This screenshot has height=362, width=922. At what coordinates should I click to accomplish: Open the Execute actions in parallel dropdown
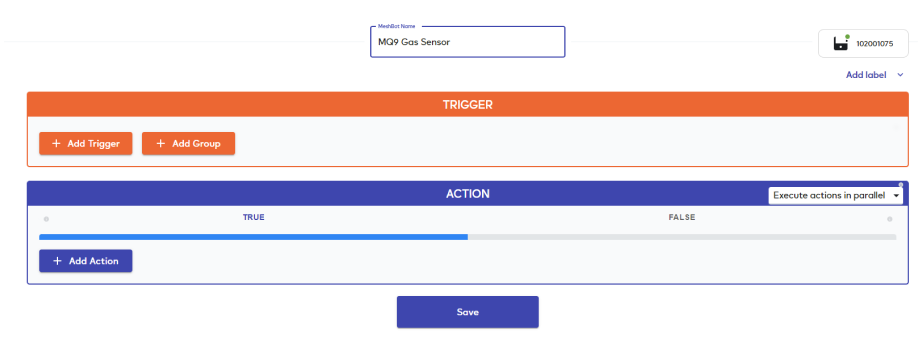point(836,196)
